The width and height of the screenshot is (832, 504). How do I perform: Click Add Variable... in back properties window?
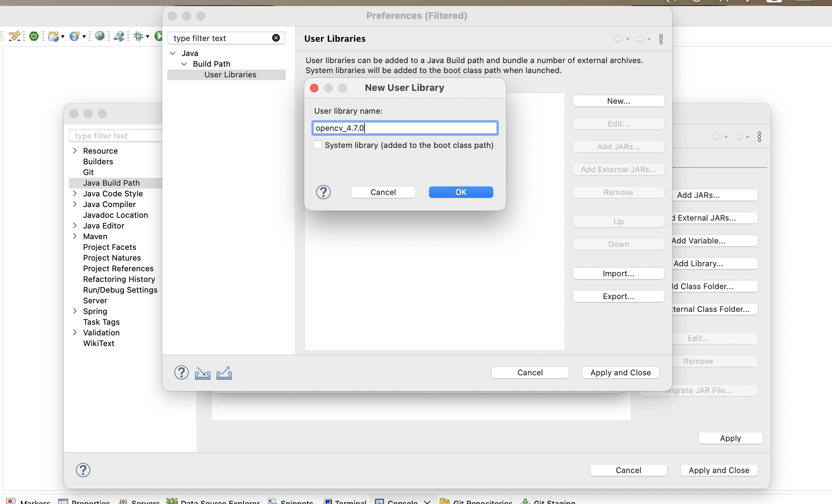[714, 241]
